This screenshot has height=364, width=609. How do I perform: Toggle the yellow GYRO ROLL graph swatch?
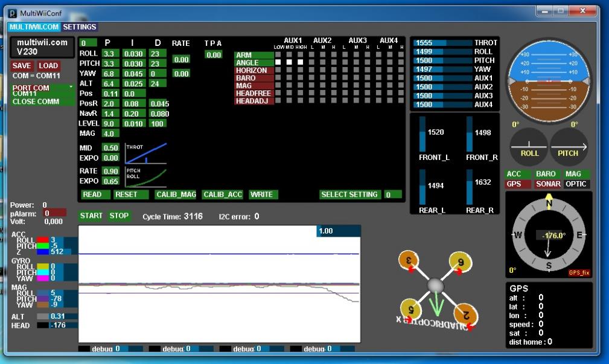pyautogui.click(x=42, y=266)
